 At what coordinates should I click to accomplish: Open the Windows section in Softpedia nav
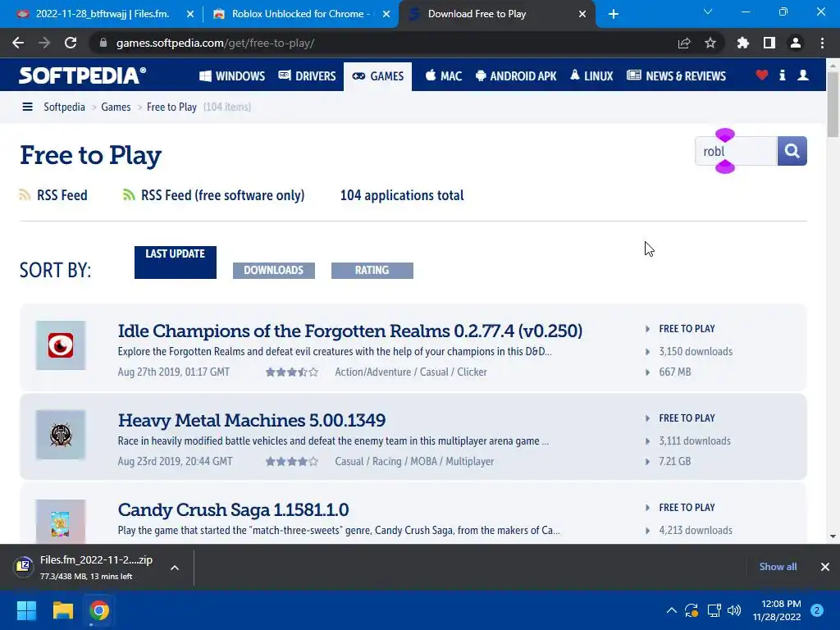point(232,76)
